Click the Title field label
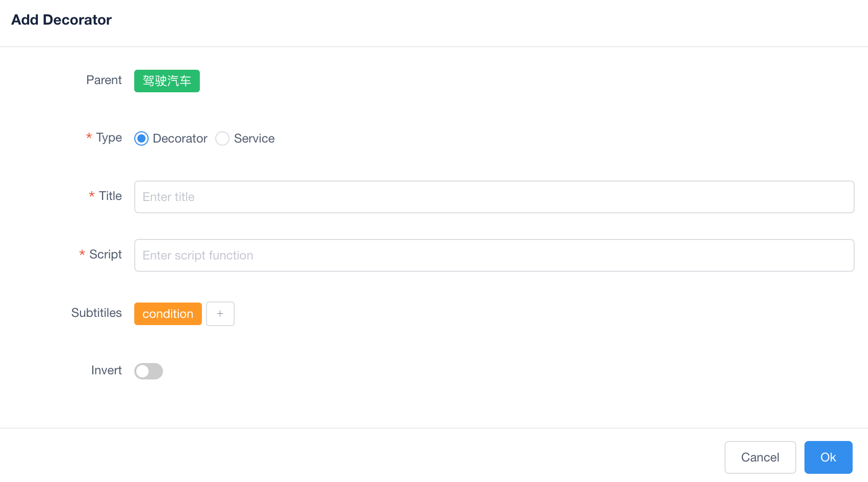The height and width of the screenshot is (482, 868). pyautogui.click(x=110, y=196)
